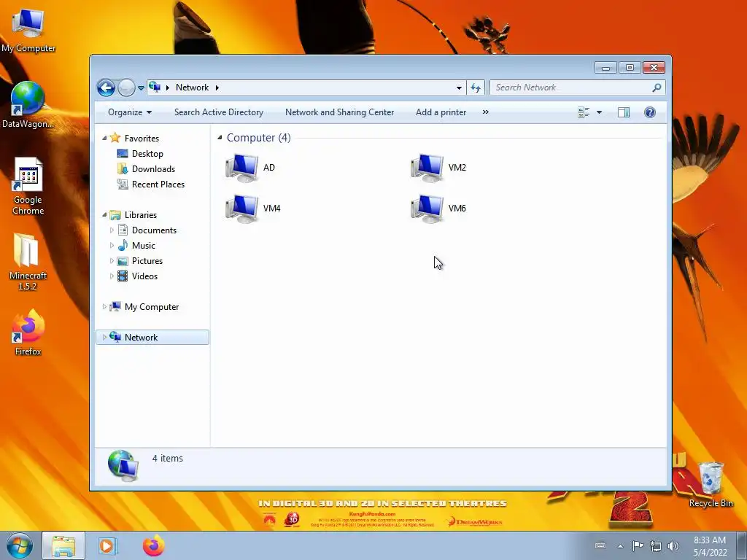This screenshot has height=560, width=747.
Task: Launch Firefox from the taskbar
Action: (153, 545)
